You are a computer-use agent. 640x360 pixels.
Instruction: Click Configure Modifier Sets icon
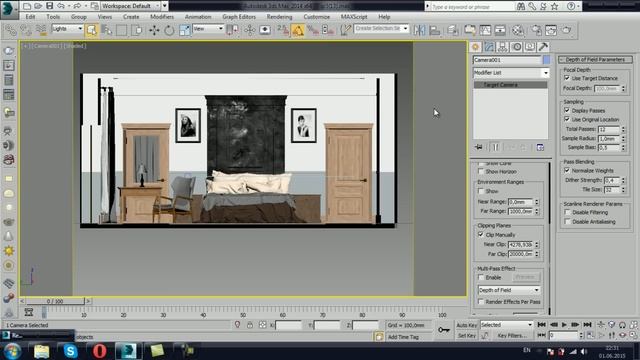pyautogui.click(x=540, y=147)
